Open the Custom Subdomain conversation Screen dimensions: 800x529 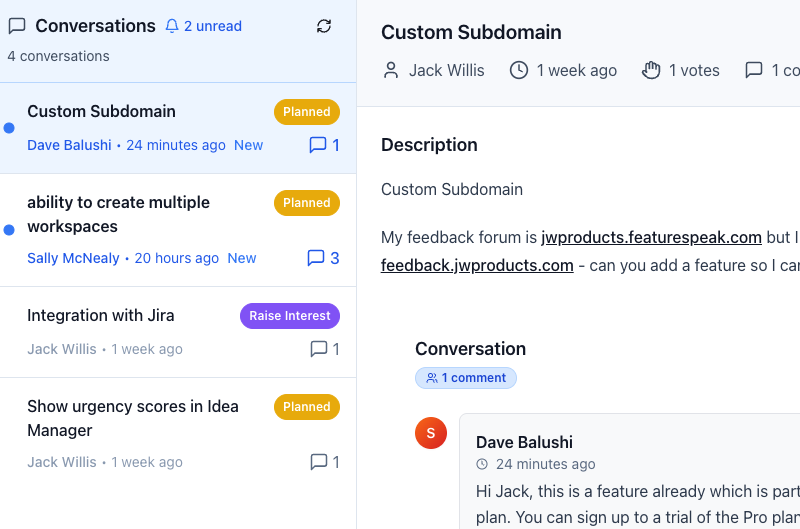point(101,111)
